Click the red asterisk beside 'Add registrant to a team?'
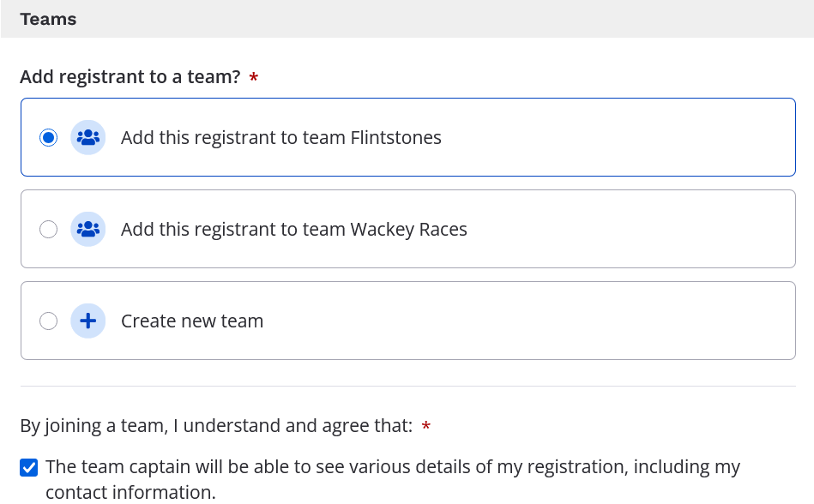This screenshot has width=814, height=504. (254, 78)
